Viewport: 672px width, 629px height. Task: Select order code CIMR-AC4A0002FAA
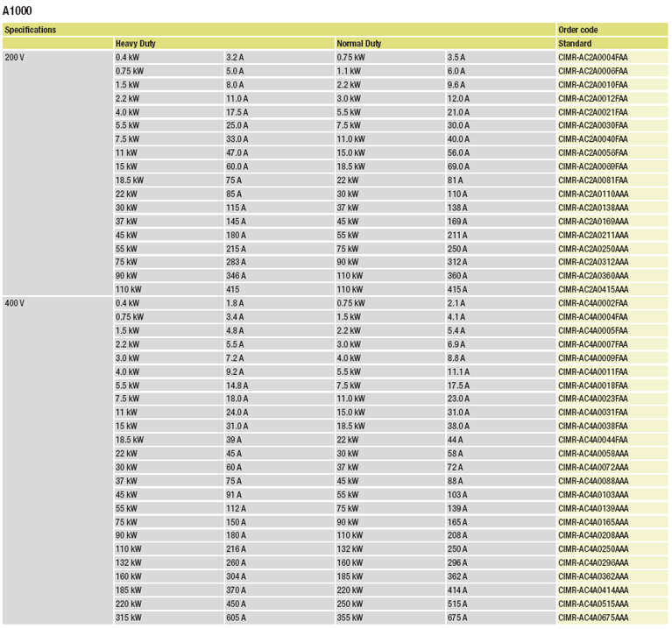pyautogui.click(x=605, y=303)
